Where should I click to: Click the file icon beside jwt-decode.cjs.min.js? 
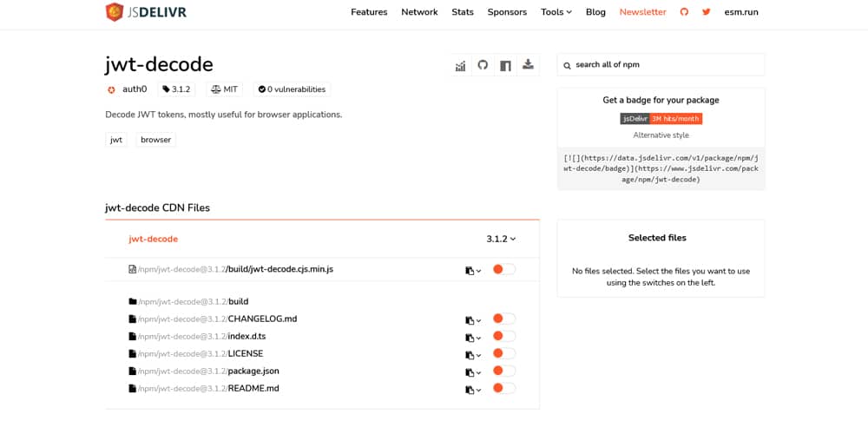(x=132, y=270)
